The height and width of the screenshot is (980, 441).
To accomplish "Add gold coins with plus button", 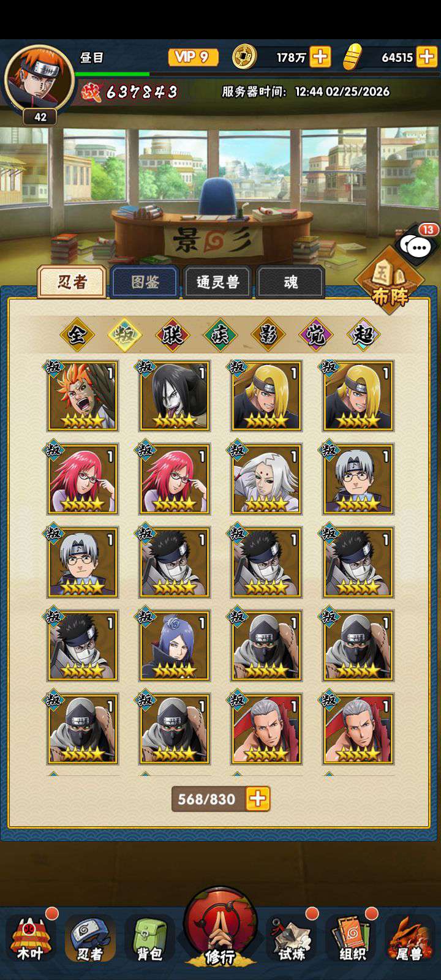I will 320,57.
